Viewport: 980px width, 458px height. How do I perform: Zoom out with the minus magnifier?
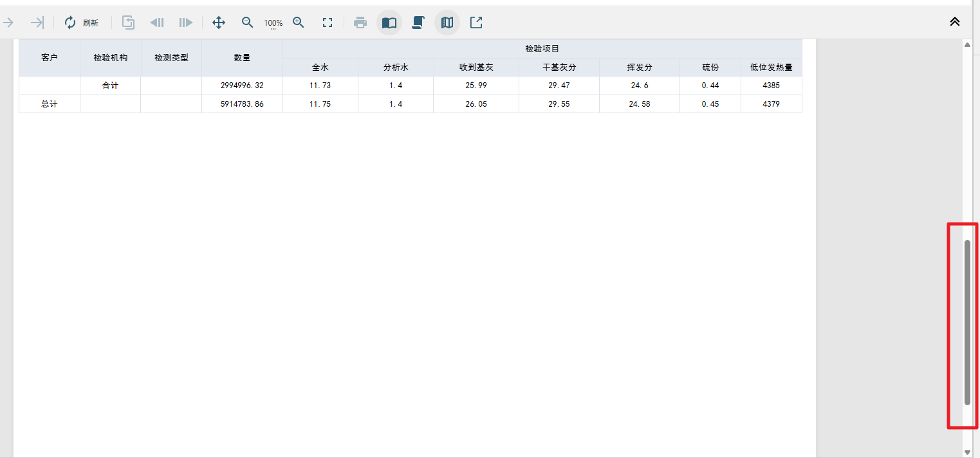click(x=248, y=23)
